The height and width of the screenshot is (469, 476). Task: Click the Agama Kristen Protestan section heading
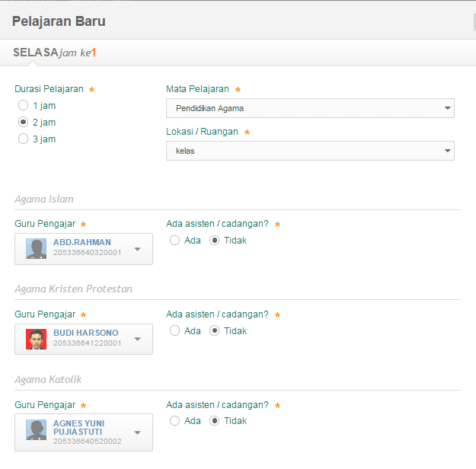pyautogui.click(x=73, y=289)
